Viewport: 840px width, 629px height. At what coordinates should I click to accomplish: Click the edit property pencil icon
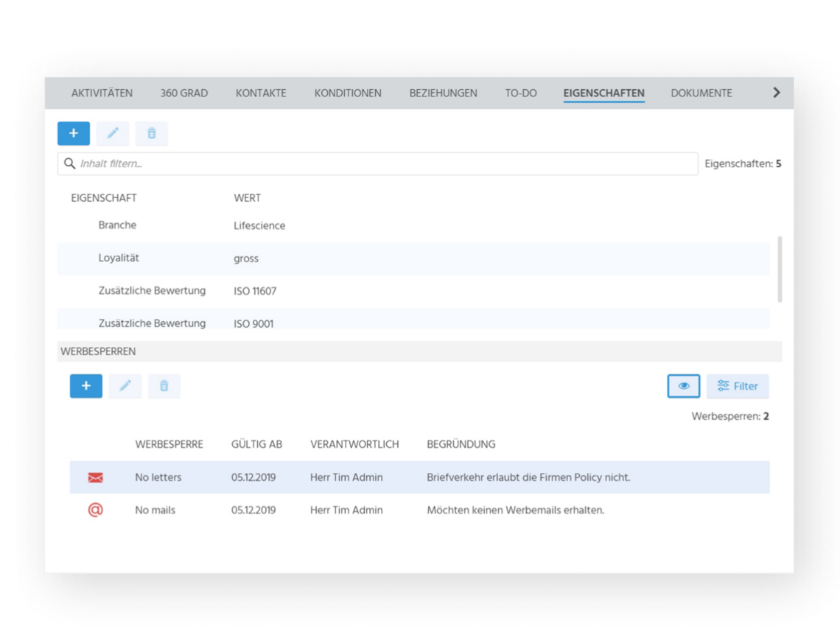tap(113, 133)
